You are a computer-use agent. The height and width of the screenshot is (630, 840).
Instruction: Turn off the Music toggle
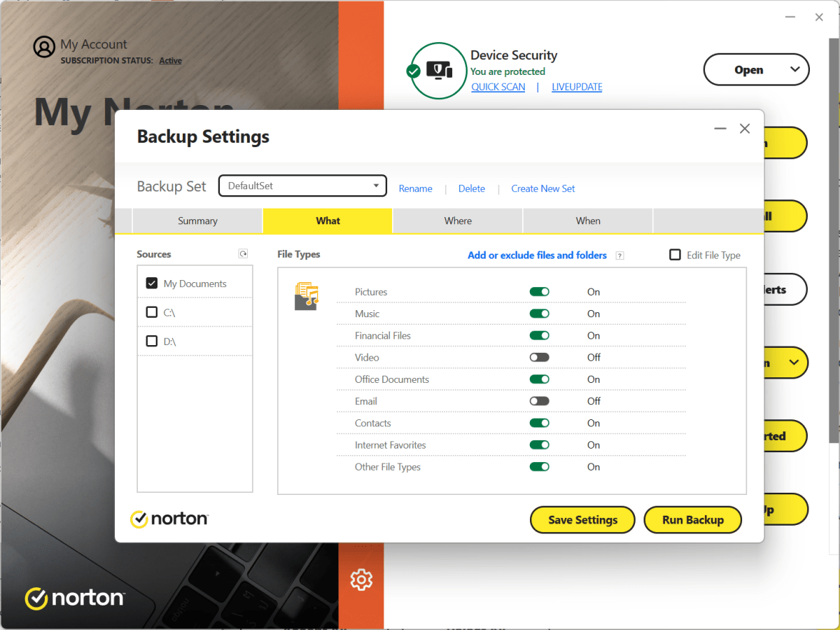(x=539, y=314)
